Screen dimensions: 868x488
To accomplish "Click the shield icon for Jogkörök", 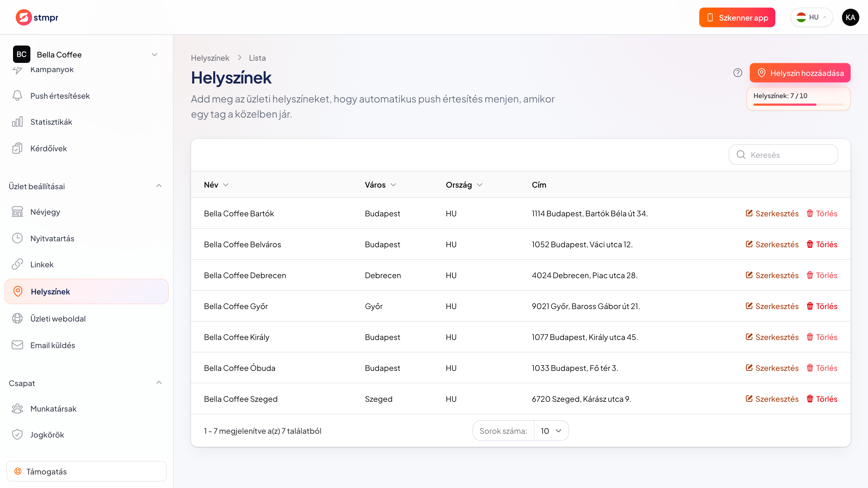I will 17,435.
